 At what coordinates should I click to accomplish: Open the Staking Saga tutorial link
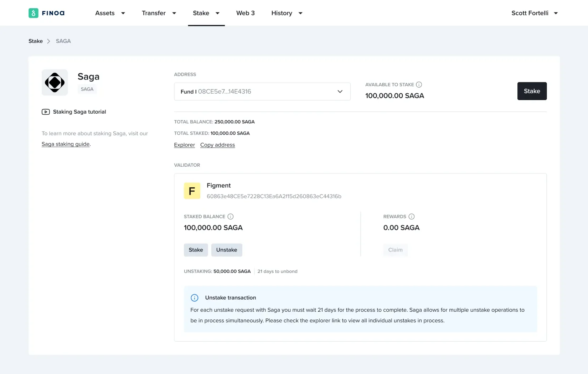point(79,112)
